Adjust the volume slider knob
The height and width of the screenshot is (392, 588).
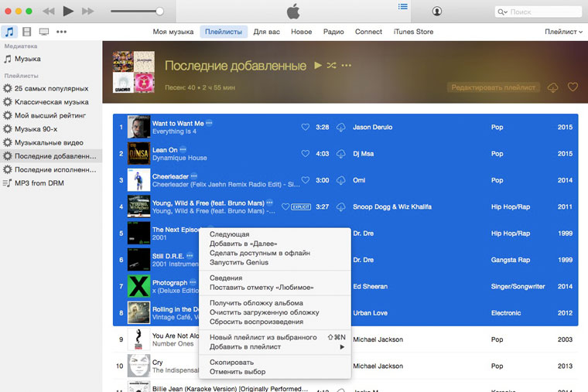(x=159, y=12)
